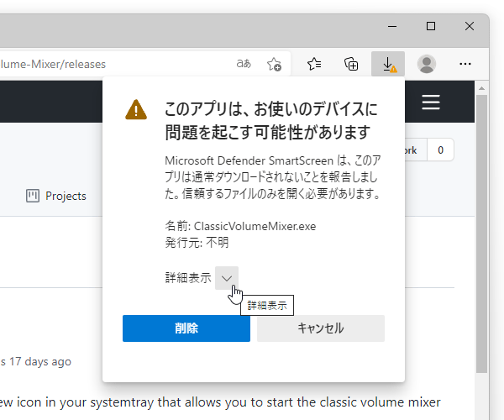Click the read aloud/translate あ icon
The image size is (504, 420).
(x=244, y=64)
